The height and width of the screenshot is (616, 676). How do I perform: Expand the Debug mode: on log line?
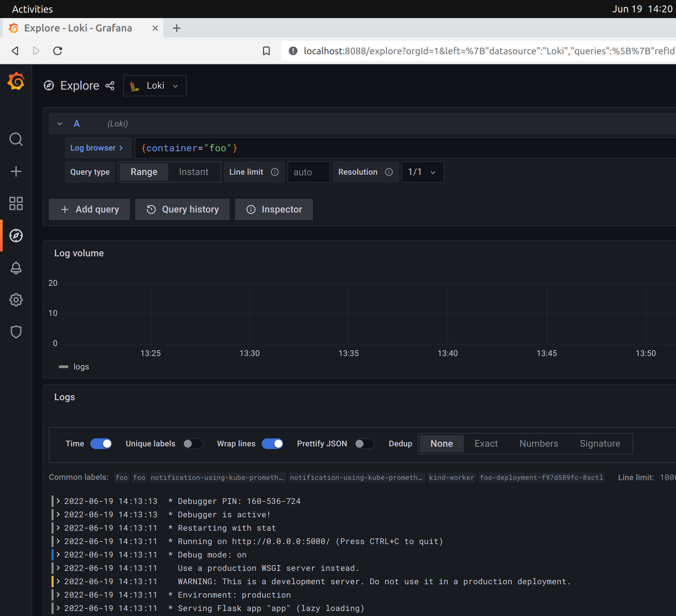click(x=58, y=555)
